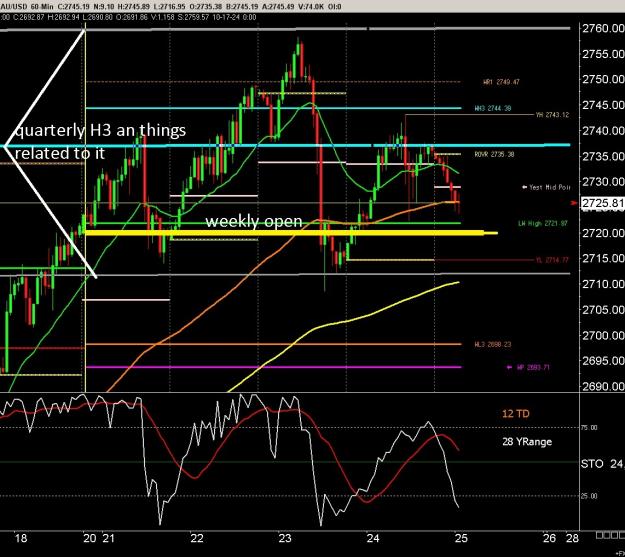Click the 10-17-24 date in the data line
This screenshot has height=557, width=625.
227,17
